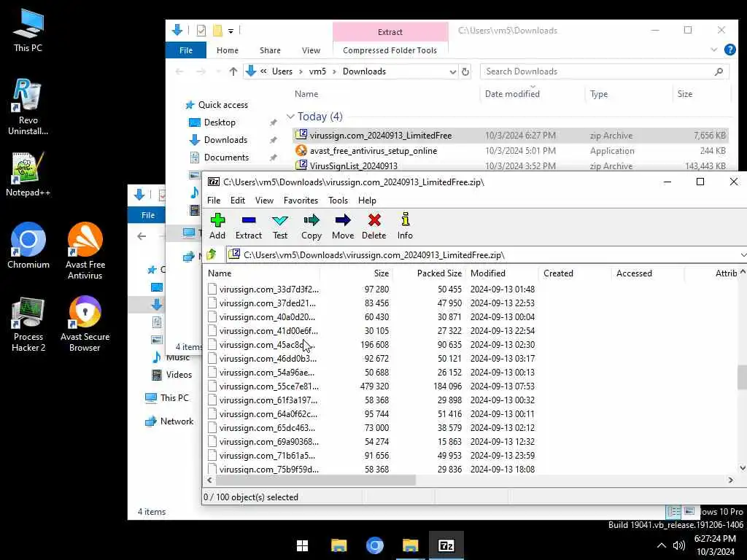Viewport: 747px width, 560px height.
Task: Sort 7-Zip list by Name column
Action: coord(220,273)
